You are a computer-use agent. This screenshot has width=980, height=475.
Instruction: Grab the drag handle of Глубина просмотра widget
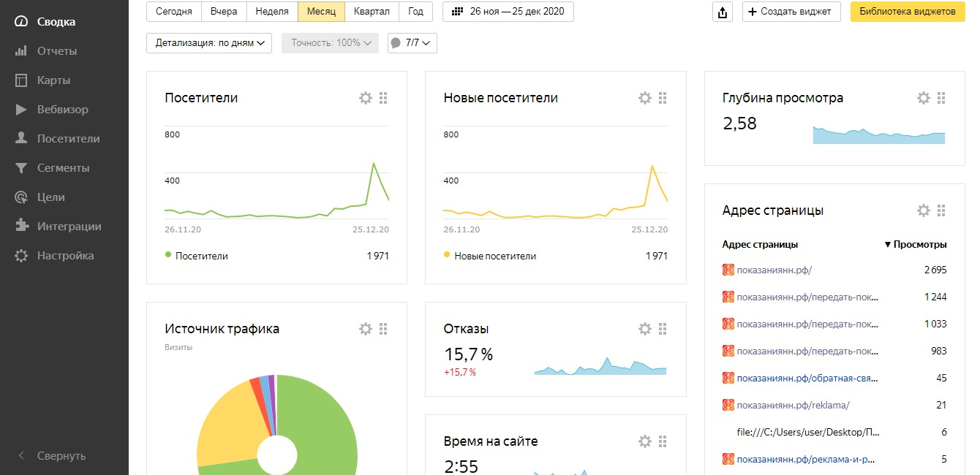(x=941, y=98)
